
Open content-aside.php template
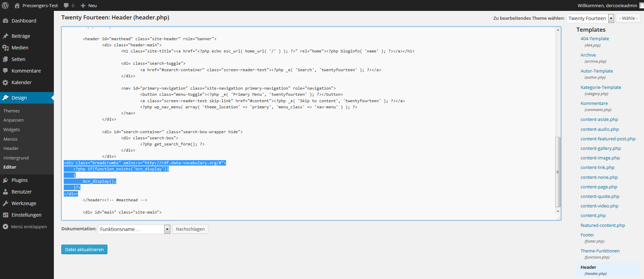tap(599, 120)
